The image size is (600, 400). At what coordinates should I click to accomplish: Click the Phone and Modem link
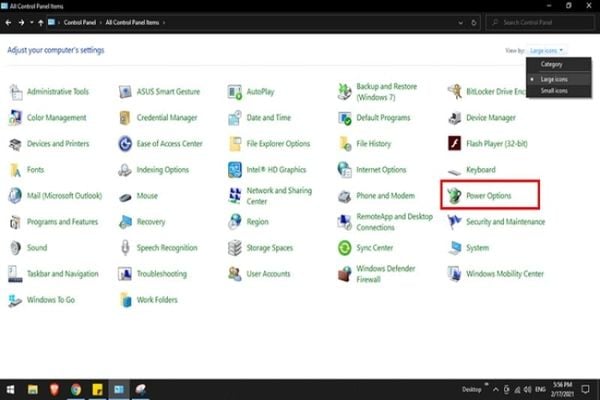point(385,196)
